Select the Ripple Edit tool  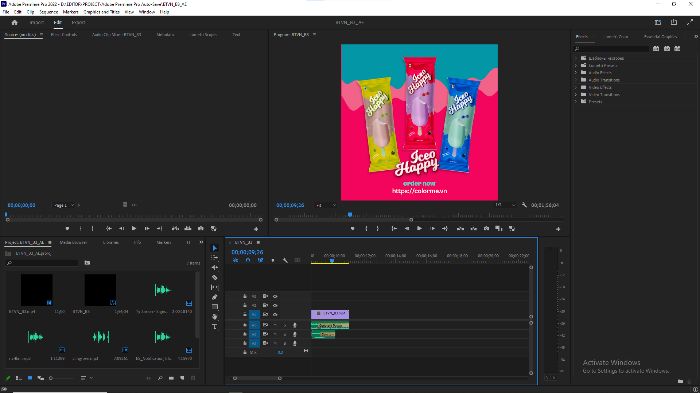(215, 268)
